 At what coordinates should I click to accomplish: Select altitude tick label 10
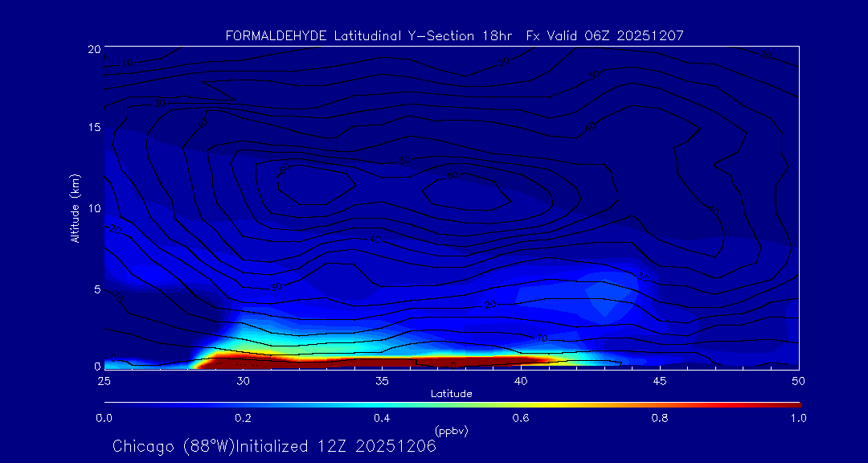tap(92, 208)
